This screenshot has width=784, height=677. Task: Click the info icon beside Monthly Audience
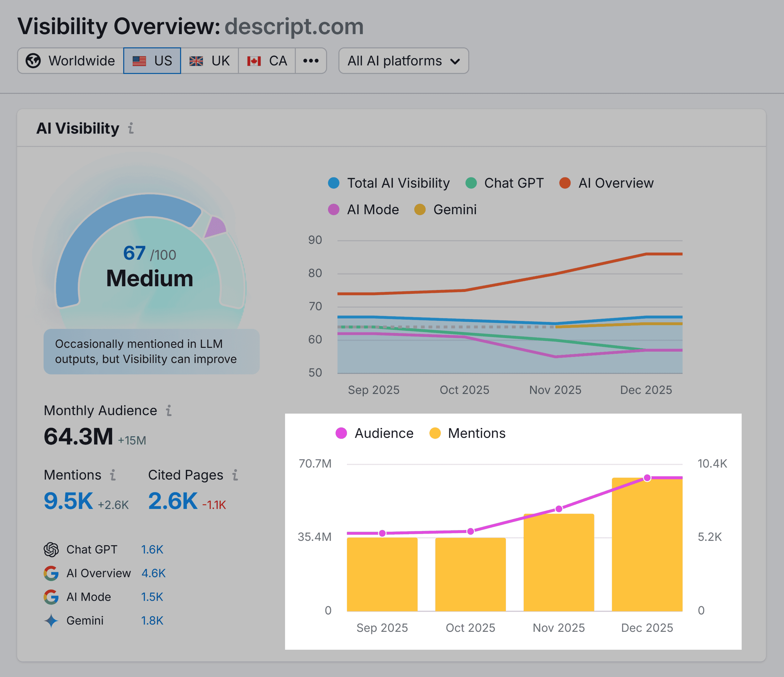(x=169, y=410)
